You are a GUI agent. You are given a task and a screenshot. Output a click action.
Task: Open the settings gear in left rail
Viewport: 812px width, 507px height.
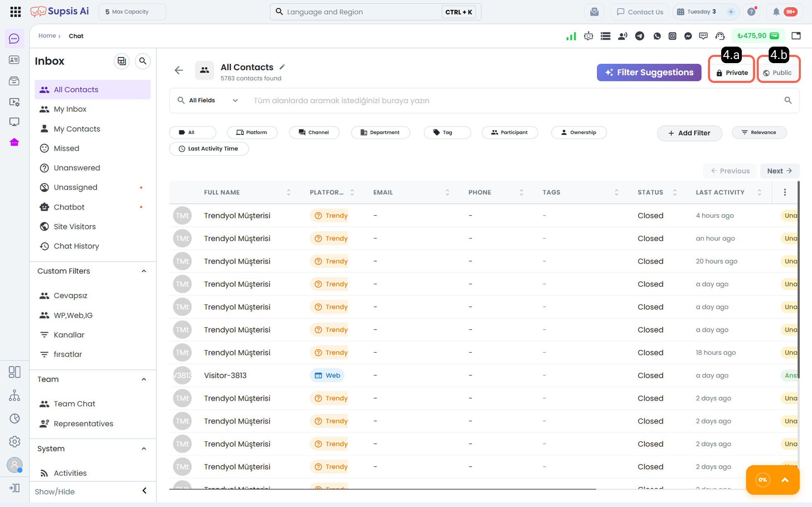[x=14, y=441]
